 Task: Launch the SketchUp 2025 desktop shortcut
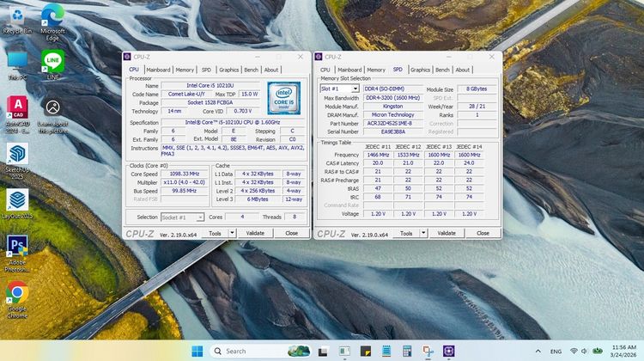[17, 161]
